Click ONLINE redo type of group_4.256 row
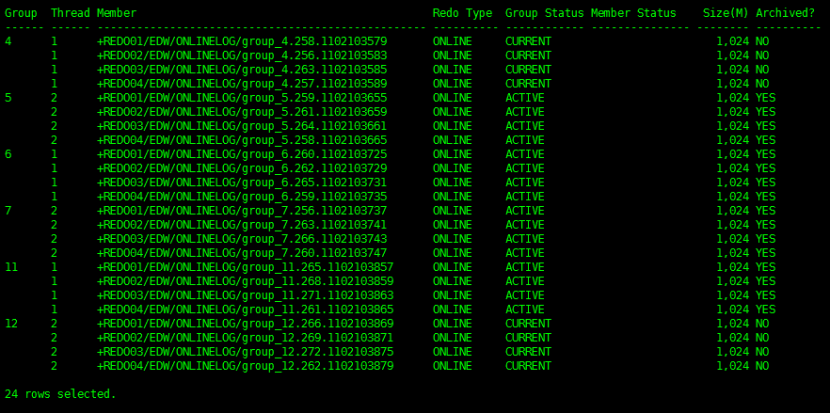 coord(452,56)
